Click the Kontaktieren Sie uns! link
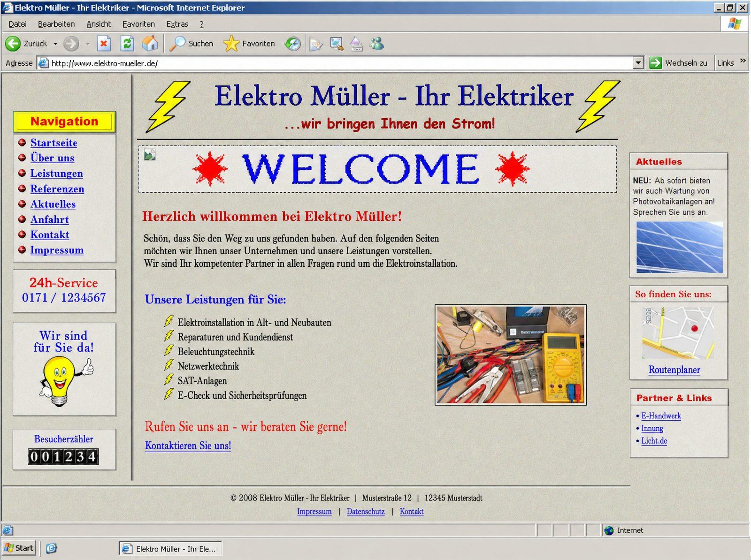751x560 pixels. point(188,446)
